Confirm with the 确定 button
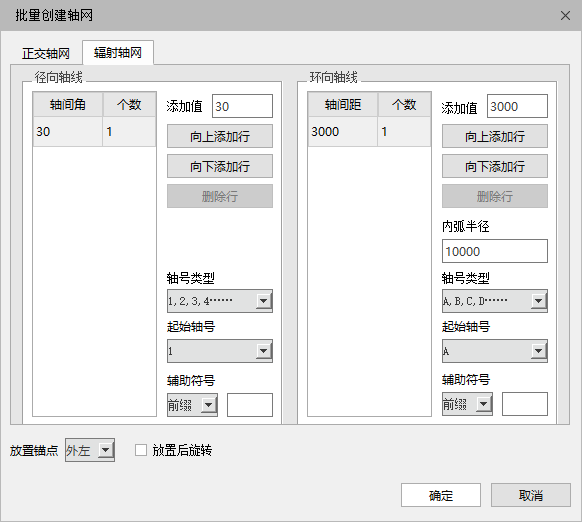Image resolution: width=582 pixels, height=522 pixels. [x=441, y=495]
